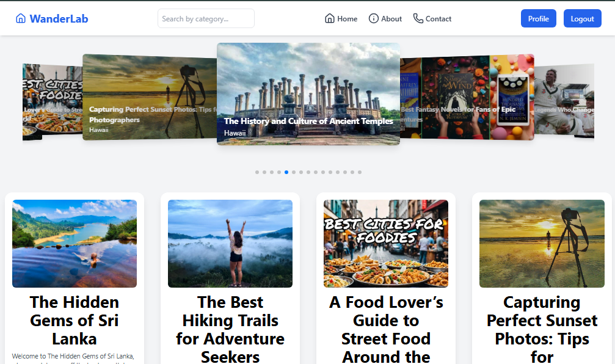Select the cricket legends carousel slide at right
The image size is (615, 364).
564,100
